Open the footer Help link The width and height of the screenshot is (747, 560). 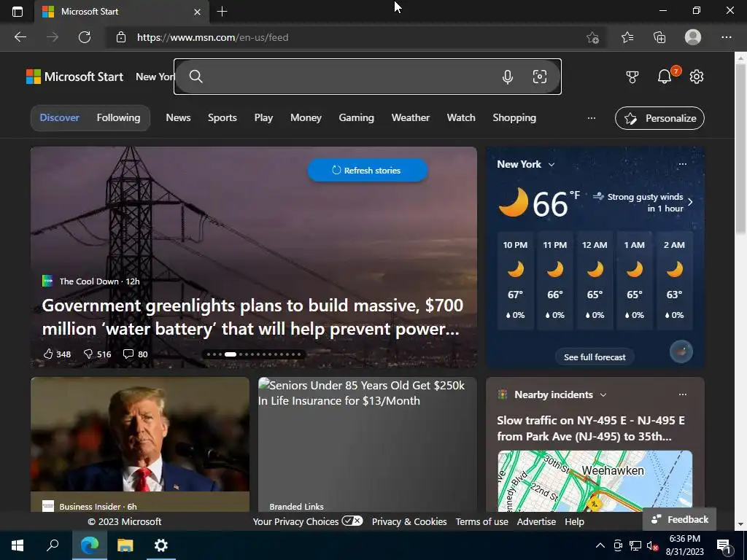point(574,521)
